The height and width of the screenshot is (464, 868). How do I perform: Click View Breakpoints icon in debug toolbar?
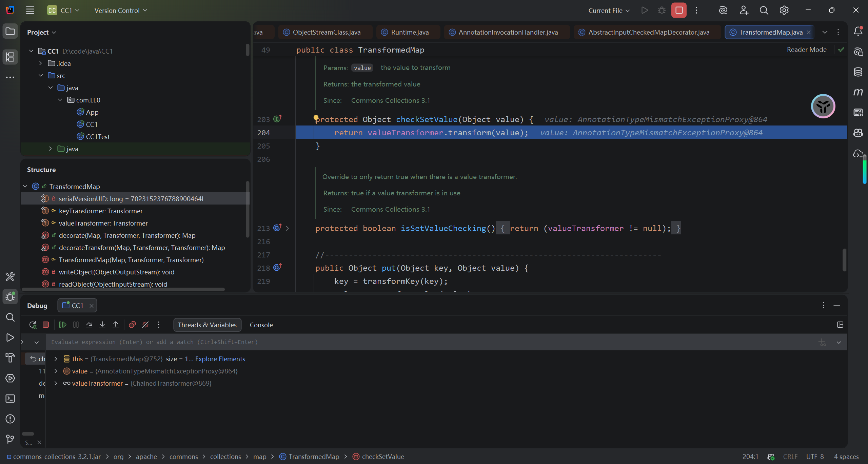132,325
